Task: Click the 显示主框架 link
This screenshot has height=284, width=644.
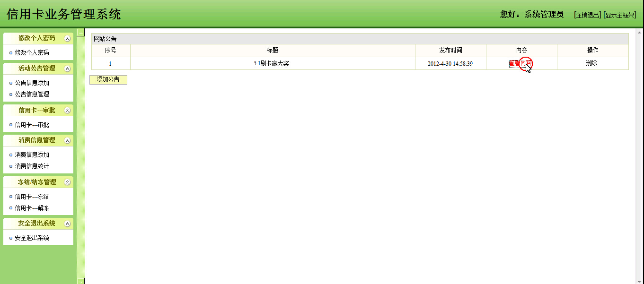Action: (620, 15)
